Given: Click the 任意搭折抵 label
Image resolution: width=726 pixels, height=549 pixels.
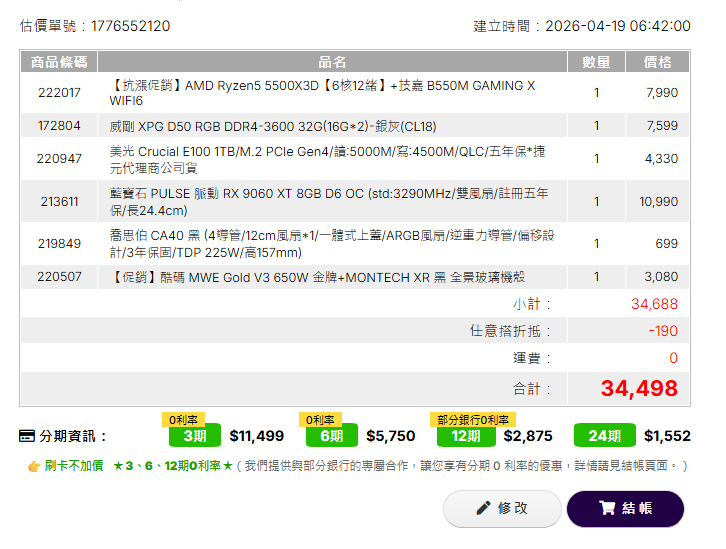Looking at the screenshot, I should pos(510,331).
